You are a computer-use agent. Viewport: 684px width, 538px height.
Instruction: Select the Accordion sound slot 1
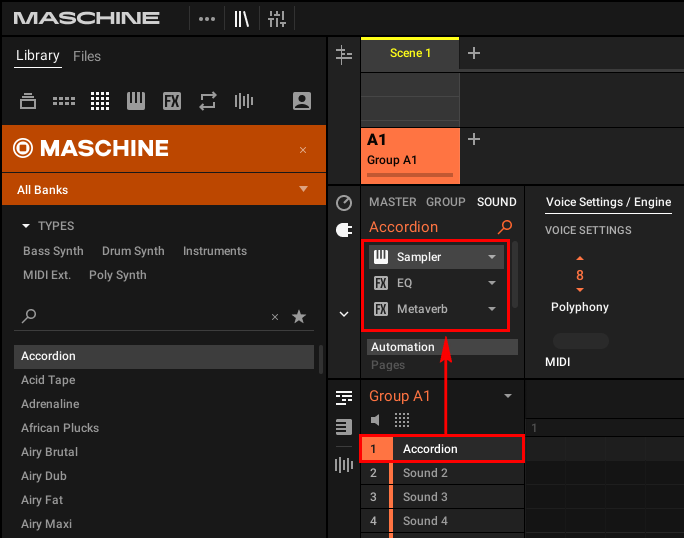442,449
